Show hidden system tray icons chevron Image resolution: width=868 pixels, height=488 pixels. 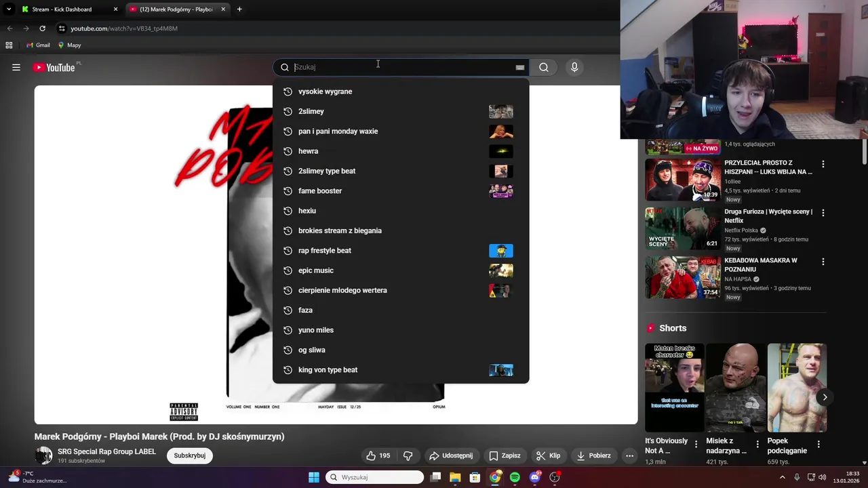[x=782, y=477]
